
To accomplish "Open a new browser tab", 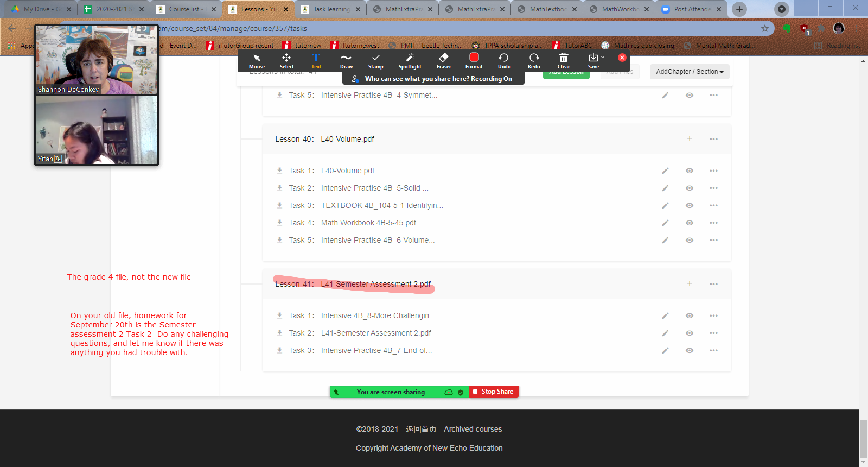I will (739, 9).
